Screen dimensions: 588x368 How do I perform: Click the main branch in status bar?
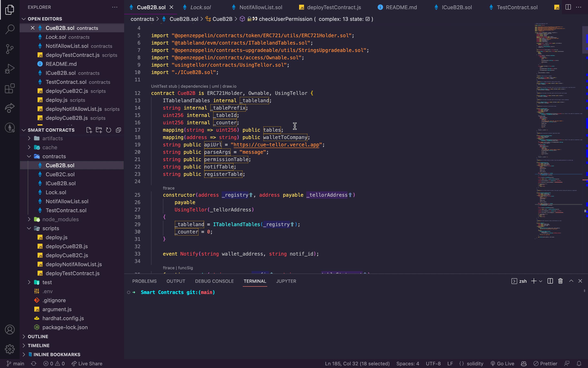16,363
